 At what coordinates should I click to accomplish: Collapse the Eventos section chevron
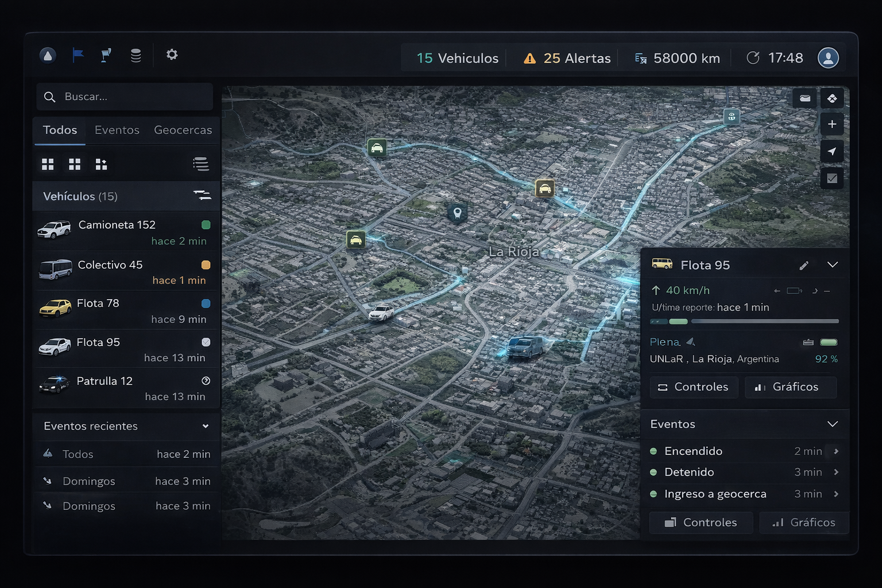click(x=832, y=424)
